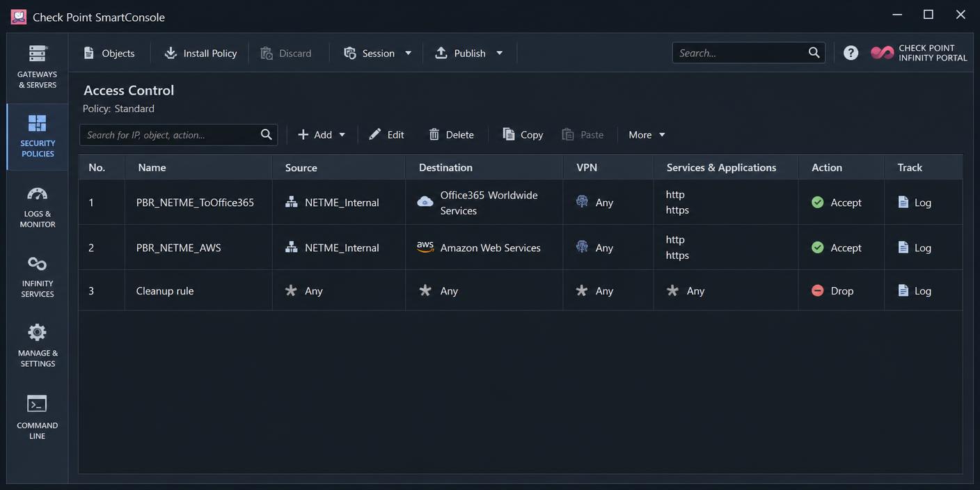Click the Track column header
Screen dimensions: 980x490
click(x=924, y=167)
